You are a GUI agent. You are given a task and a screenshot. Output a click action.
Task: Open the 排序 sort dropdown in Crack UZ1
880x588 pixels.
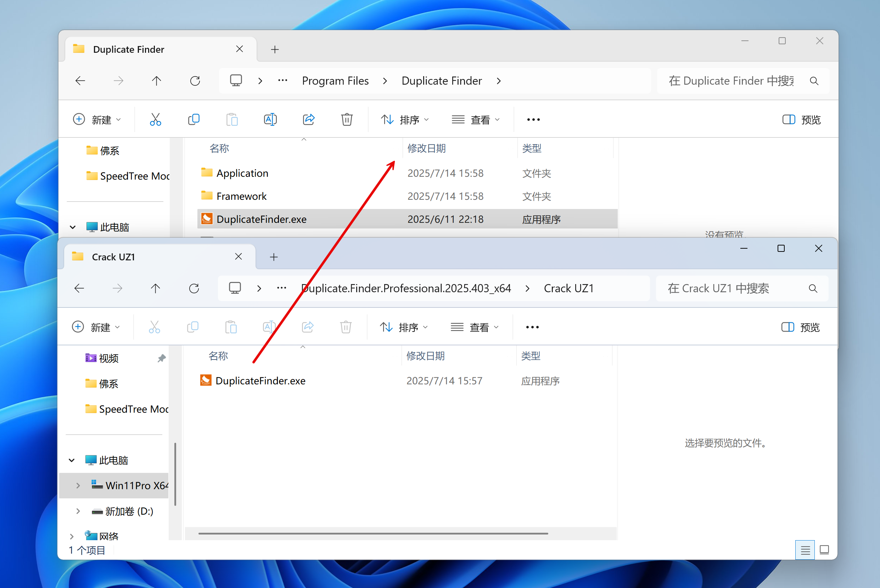pyautogui.click(x=404, y=327)
